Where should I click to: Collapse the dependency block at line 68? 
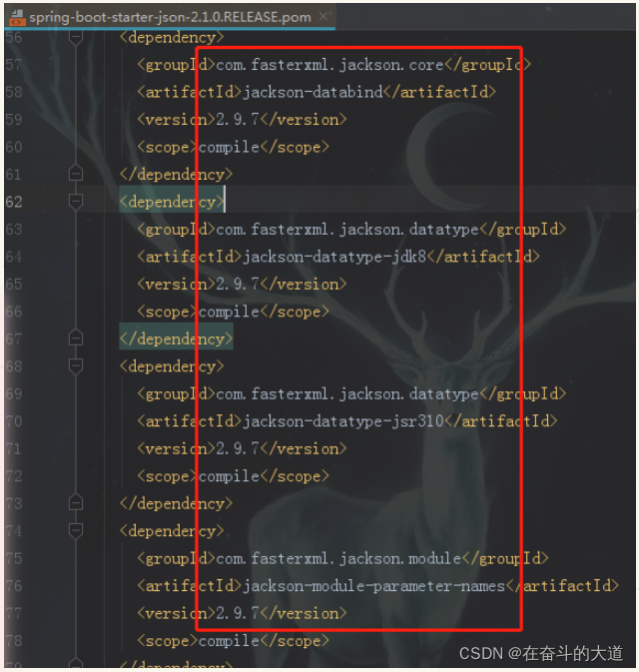tap(76, 366)
